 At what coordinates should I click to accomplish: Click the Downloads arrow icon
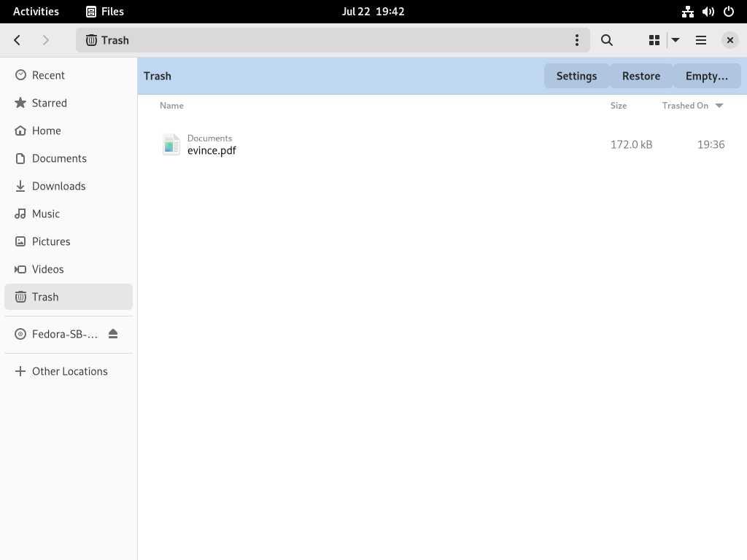tap(20, 186)
